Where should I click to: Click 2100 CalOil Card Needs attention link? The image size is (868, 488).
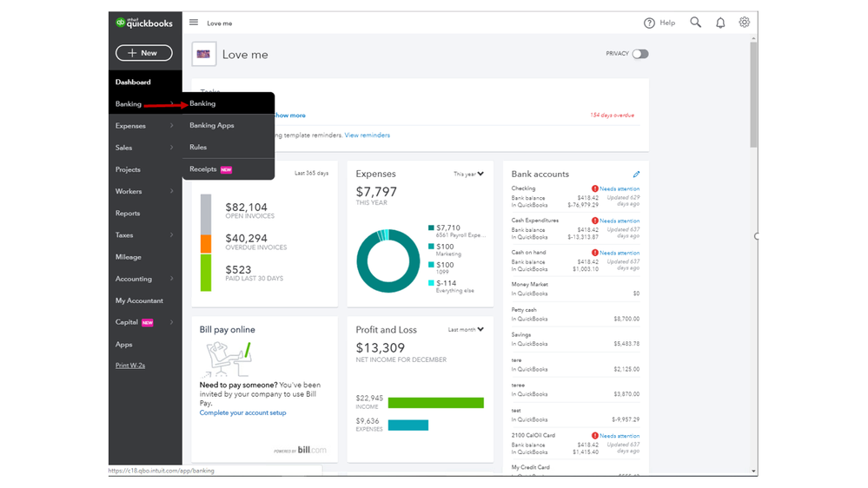tap(620, 436)
